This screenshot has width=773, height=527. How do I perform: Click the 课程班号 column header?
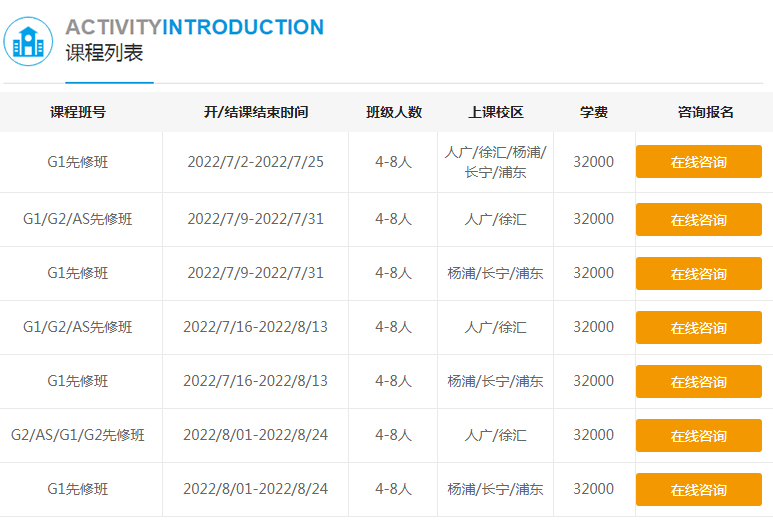[x=78, y=112]
